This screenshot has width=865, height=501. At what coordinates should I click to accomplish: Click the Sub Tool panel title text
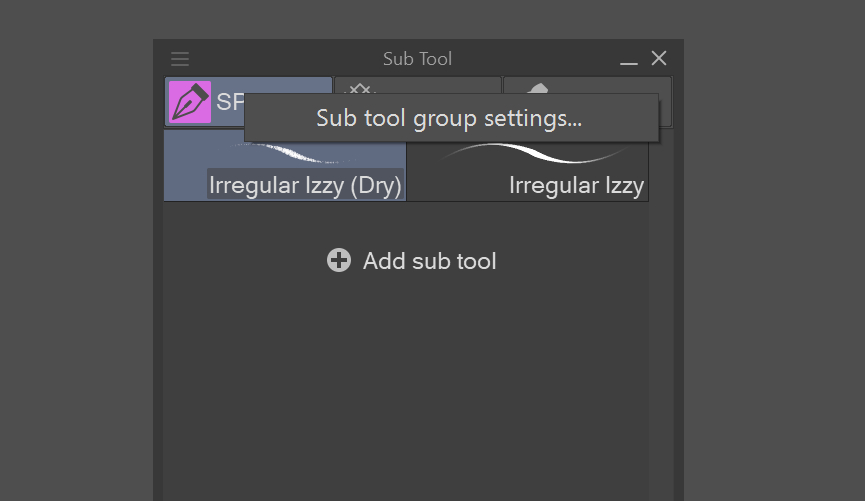pos(417,59)
